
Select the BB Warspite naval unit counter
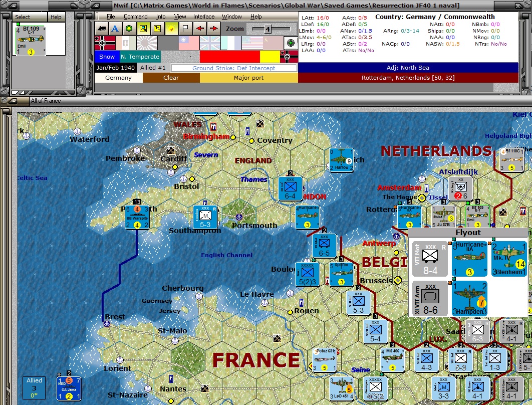[x=137, y=217]
